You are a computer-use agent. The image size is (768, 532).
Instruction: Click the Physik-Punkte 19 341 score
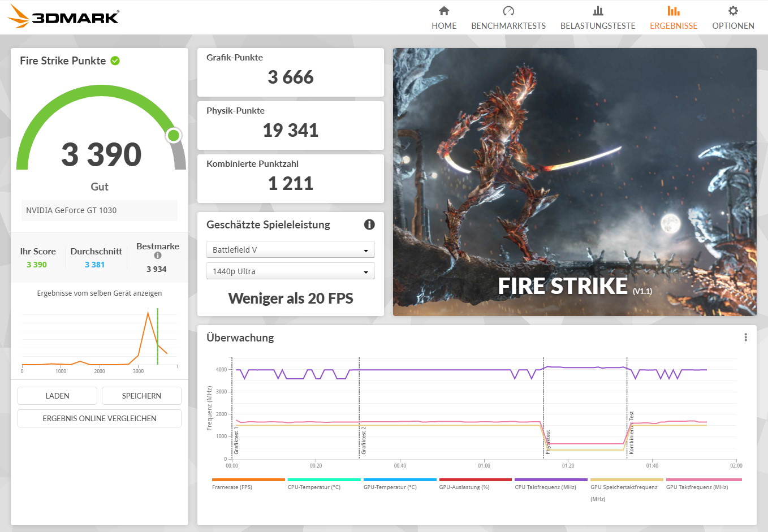[291, 131]
